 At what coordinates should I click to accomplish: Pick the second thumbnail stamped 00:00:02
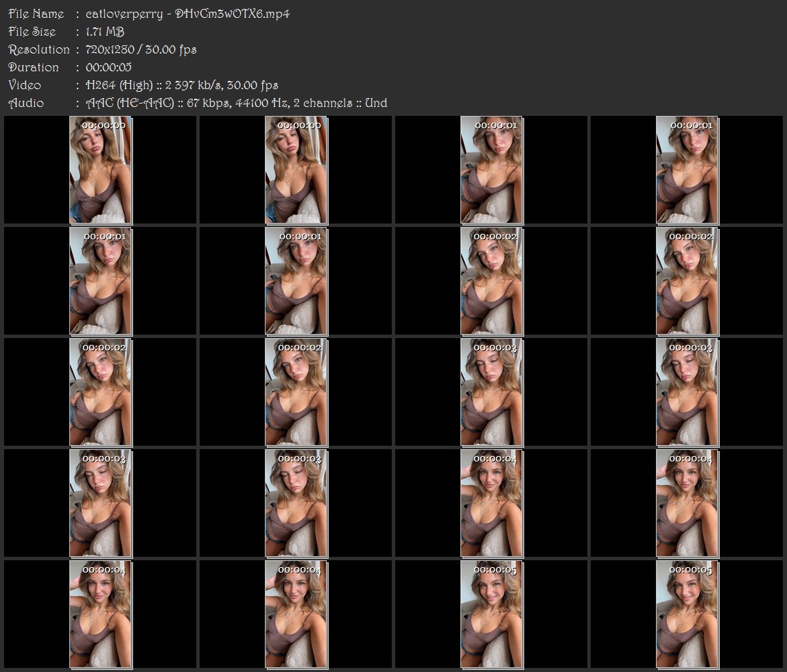pyautogui.click(x=687, y=281)
